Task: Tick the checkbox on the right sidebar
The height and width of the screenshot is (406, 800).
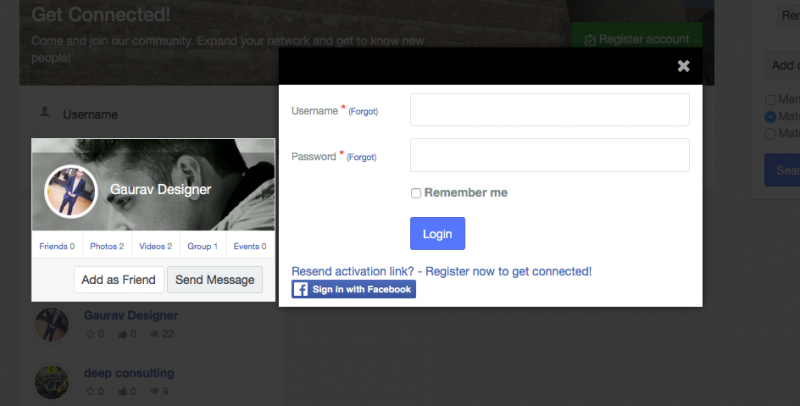Action: click(770, 99)
